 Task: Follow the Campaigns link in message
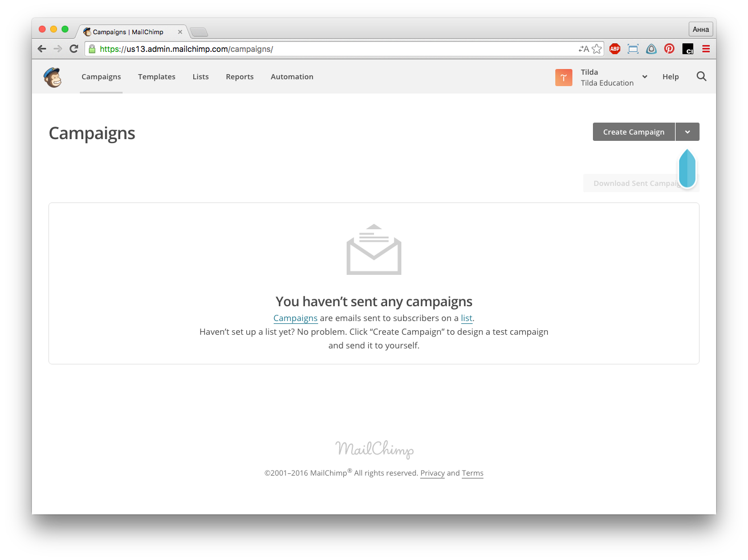click(x=295, y=318)
